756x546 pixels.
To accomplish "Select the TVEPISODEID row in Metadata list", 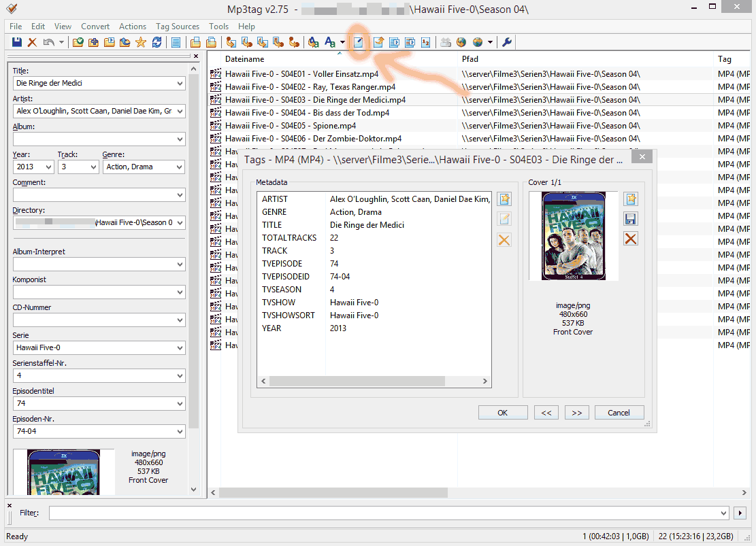I will point(374,277).
